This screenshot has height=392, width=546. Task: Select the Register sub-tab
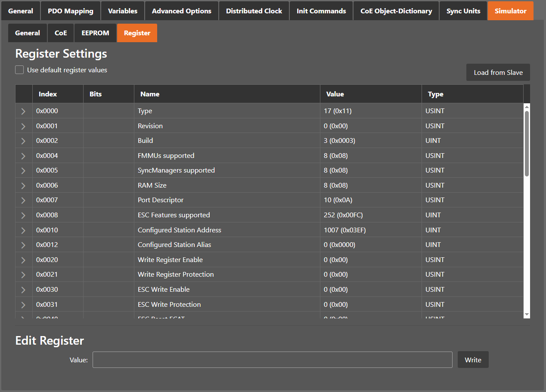pos(137,33)
